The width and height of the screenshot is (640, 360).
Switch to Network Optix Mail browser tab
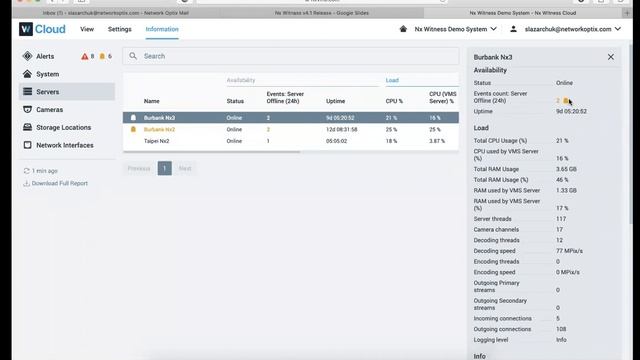pyautogui.click(x=116, y=13)
